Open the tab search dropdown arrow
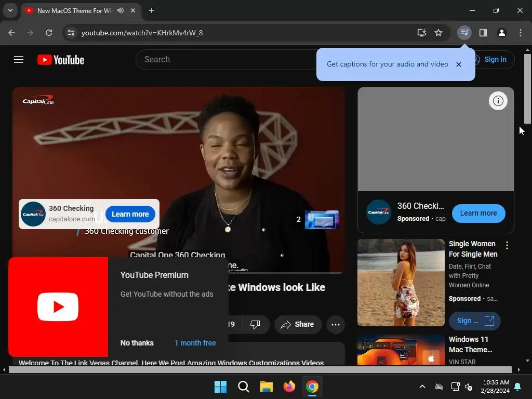This screenshot has width=532, height=399. (10, 10)
